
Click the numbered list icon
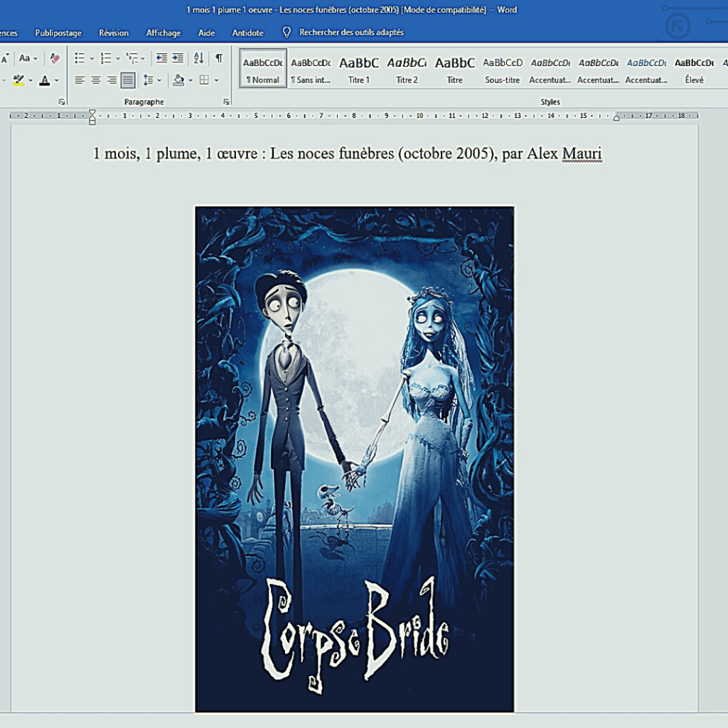pyautogui.click(x=105, y=58)
